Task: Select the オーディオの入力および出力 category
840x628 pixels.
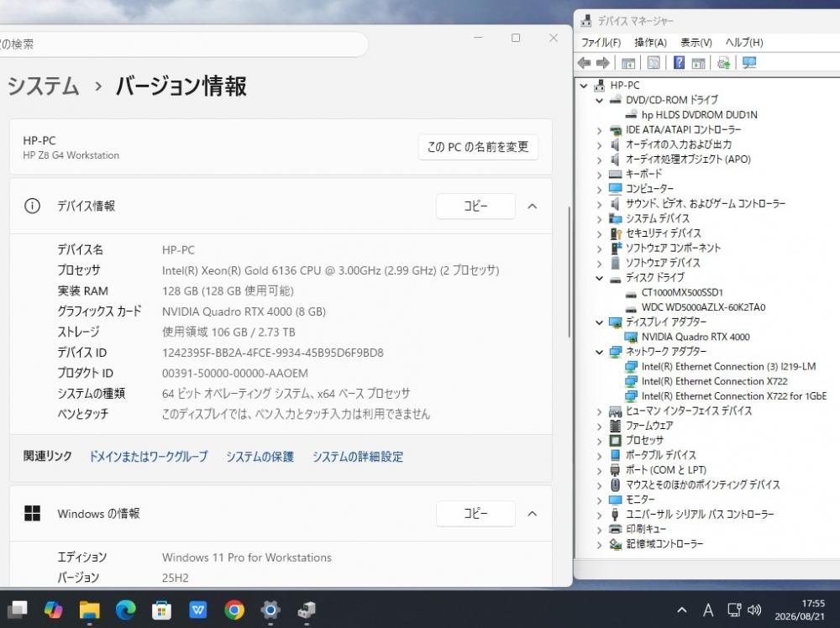Action: coord(678,144)
